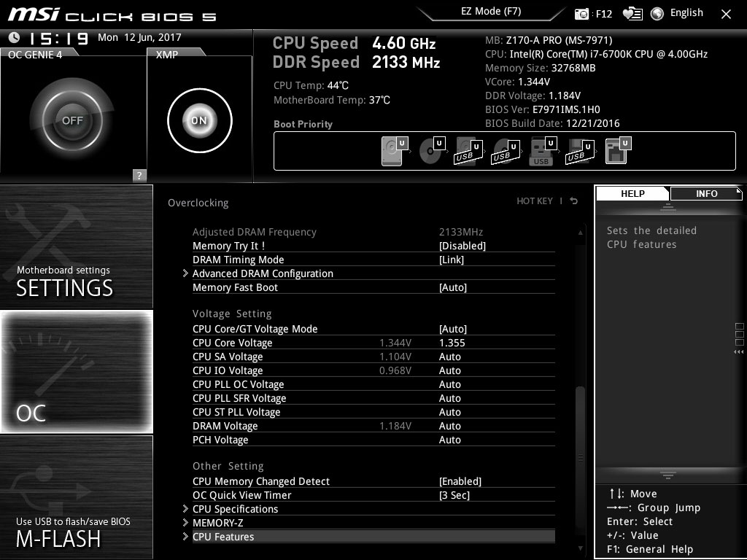Open the favorites heart icon in top bar
The width and height of the screenshot is (747, 560).
632,14
